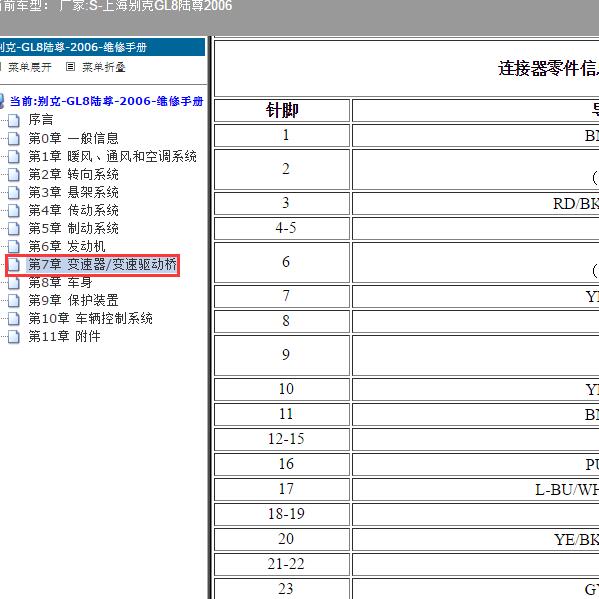Click the 菜单折叠 collapse-all link
The image size is (599, 599).
point(104,67)
